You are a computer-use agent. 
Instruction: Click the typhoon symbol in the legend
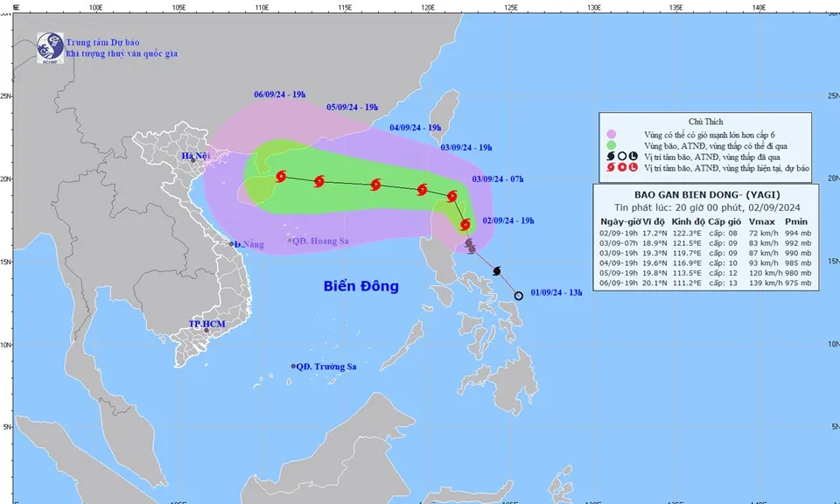(610, 165)
